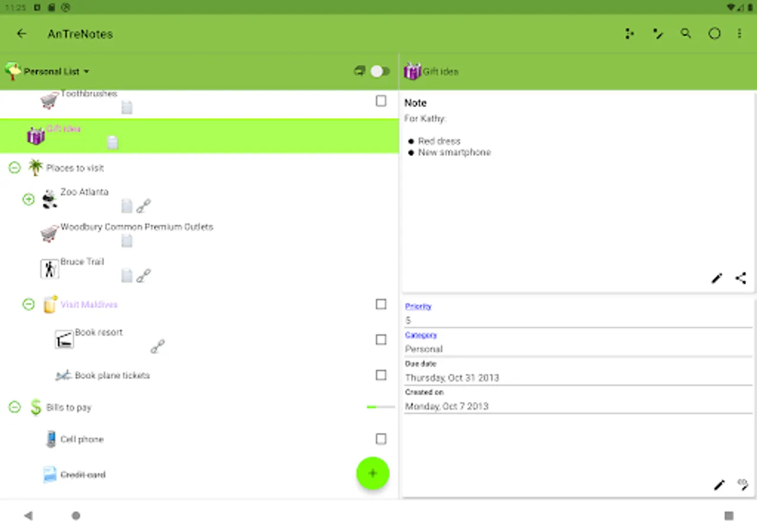757x532 pixels.
Task: Select the Credit card item
Action: pos(83,475)
